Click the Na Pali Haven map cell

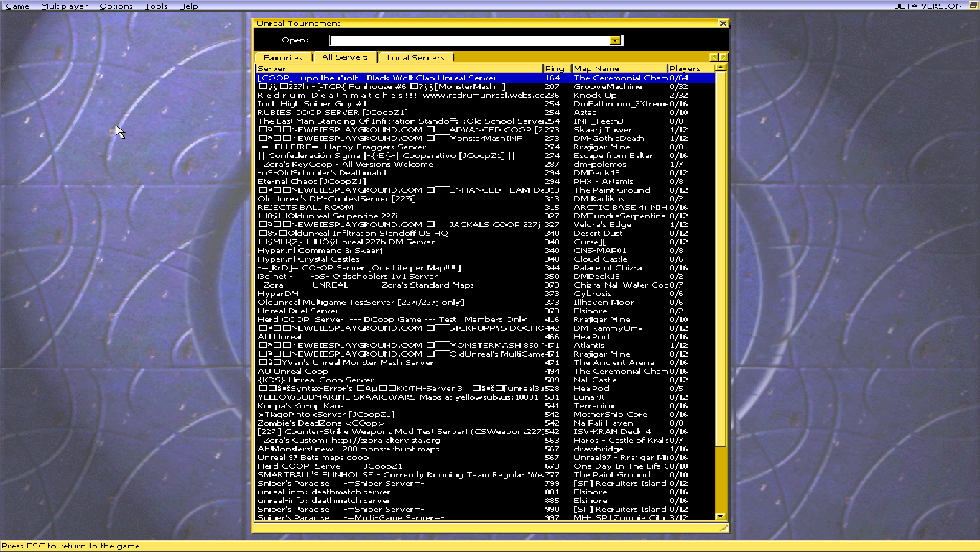pyautogui.click(x=604, y=423)
